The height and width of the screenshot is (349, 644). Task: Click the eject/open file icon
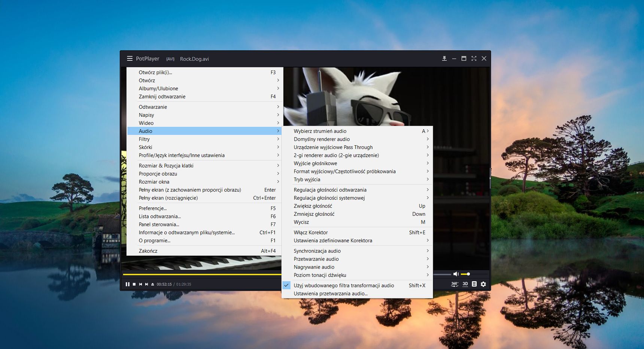click(x=152, y=284)
